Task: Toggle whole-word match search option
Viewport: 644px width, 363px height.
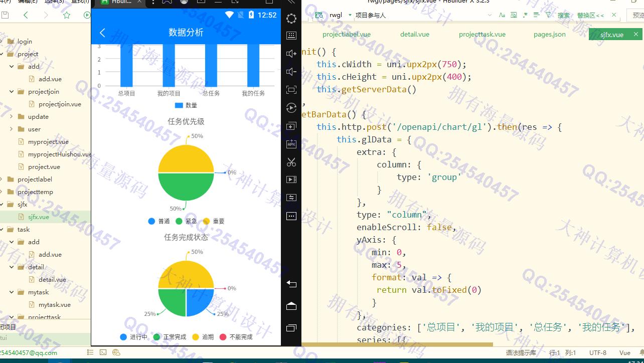Action: pos(514,15)
